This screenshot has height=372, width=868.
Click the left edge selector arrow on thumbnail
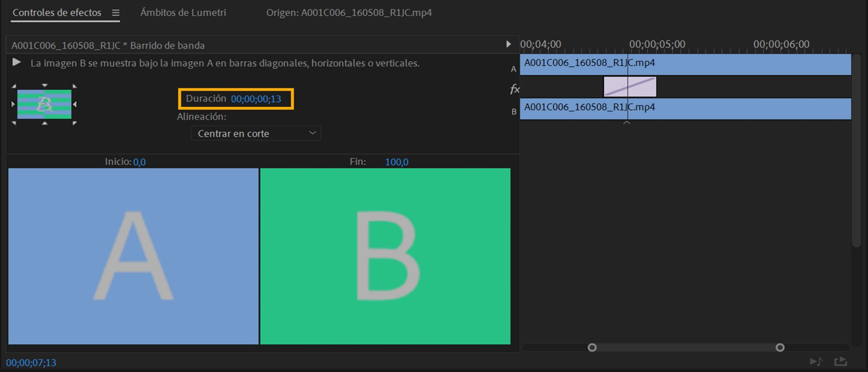(x=13, y=105)
